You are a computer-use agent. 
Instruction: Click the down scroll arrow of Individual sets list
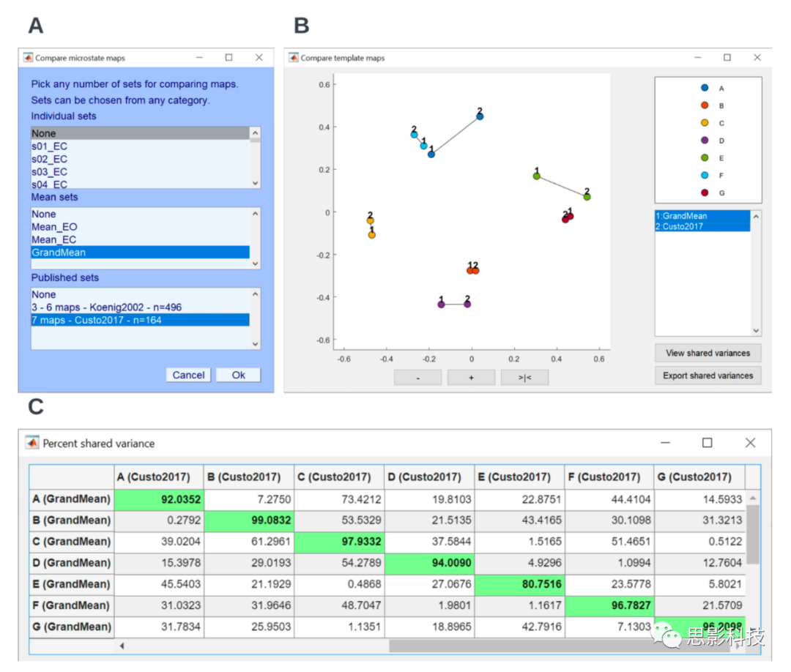click(x=255, y=182)
